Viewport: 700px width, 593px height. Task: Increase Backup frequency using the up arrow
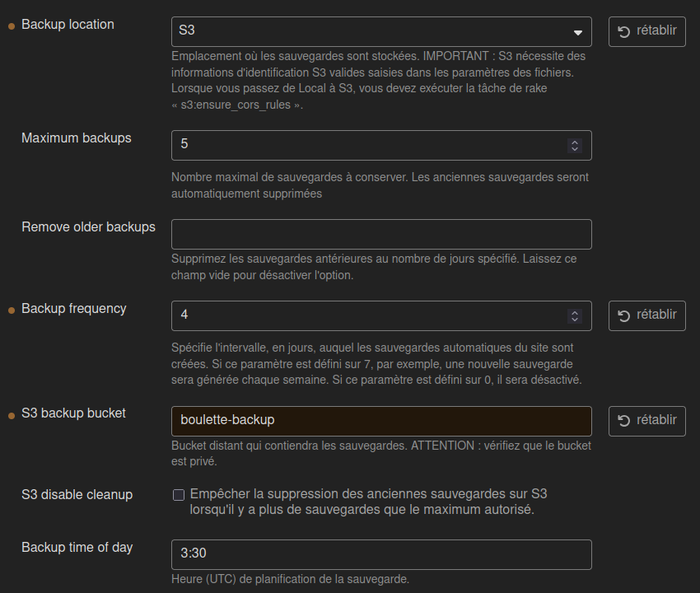click(x=575, y=312)
